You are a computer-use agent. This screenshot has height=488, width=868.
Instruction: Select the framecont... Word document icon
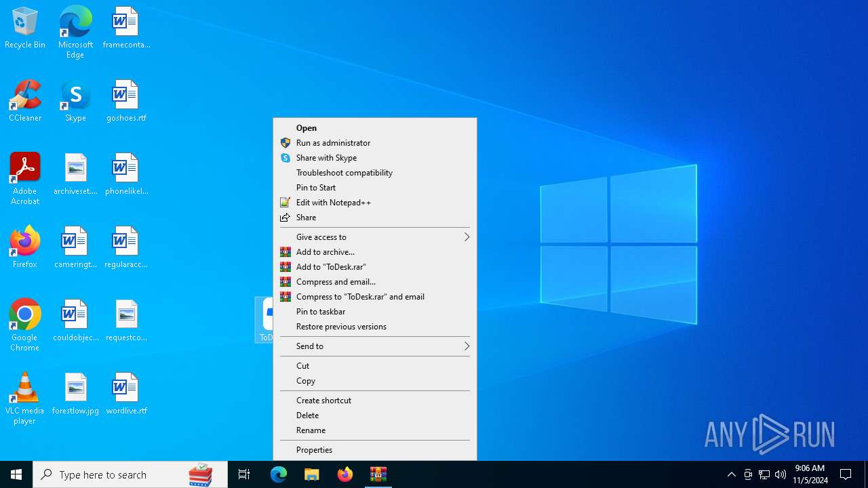coord(126,28)
